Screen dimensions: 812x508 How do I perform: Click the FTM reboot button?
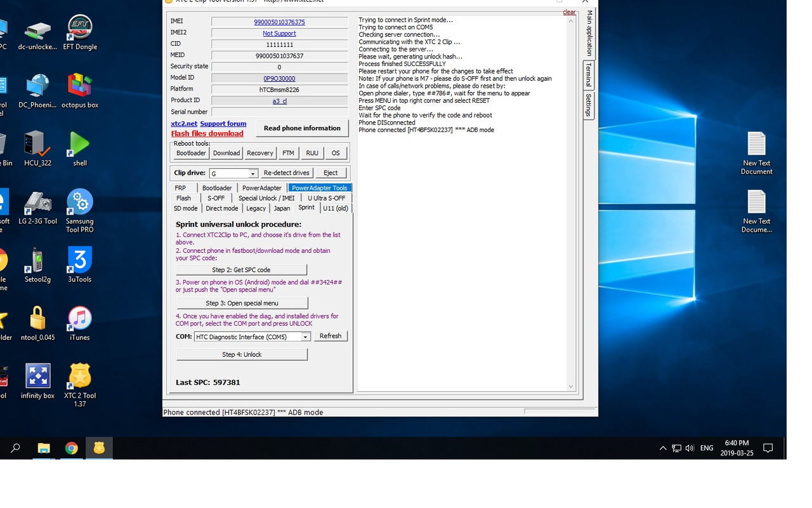(x=289, y=153)
